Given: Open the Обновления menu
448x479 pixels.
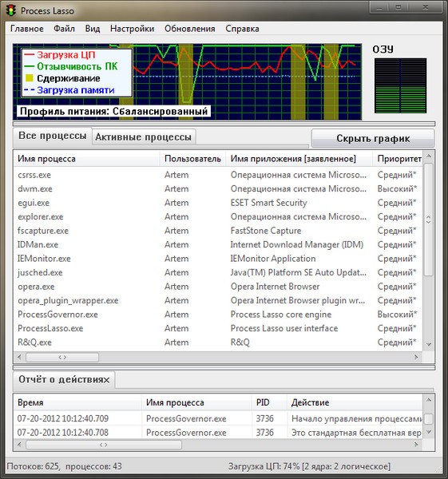Looking at the screenshot, I should coord(190,29).
